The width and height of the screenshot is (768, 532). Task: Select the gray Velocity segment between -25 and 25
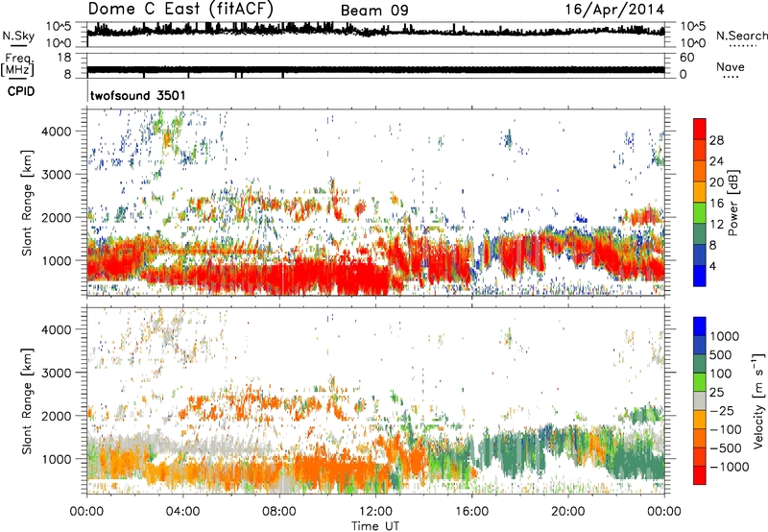coord(700,400)
